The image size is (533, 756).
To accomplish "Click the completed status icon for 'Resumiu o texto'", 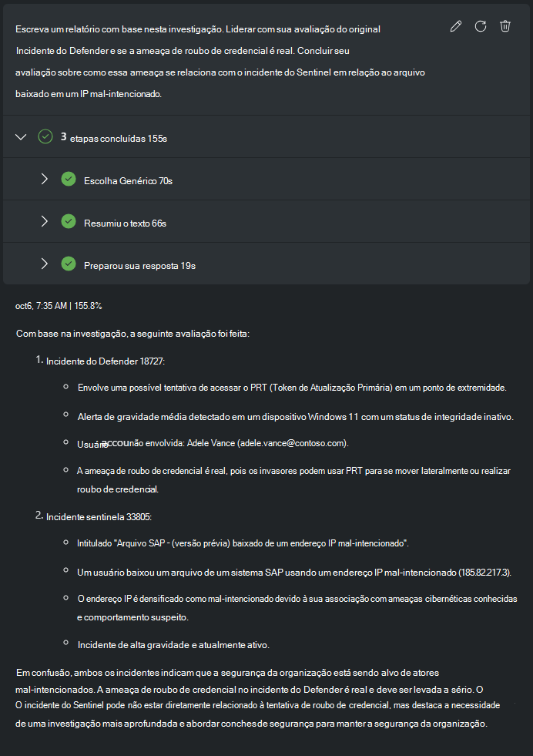I will pos(69,222).
